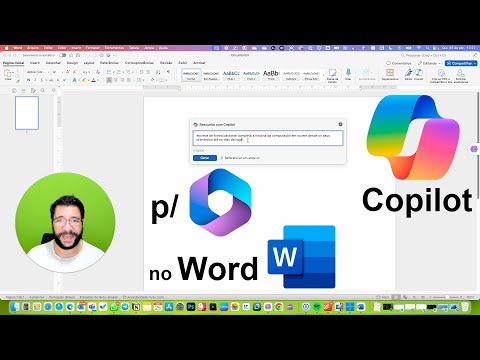Close the Rascunho com Copilot dialog

tap(340, 124)
